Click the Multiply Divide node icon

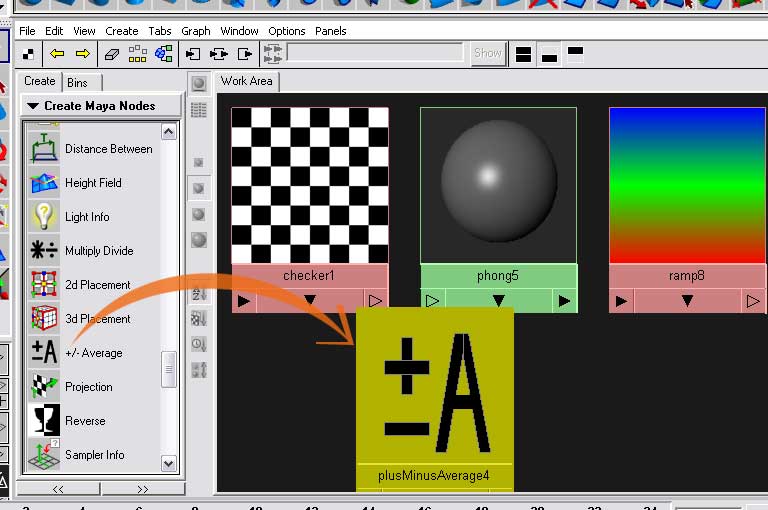coord(44,251)
